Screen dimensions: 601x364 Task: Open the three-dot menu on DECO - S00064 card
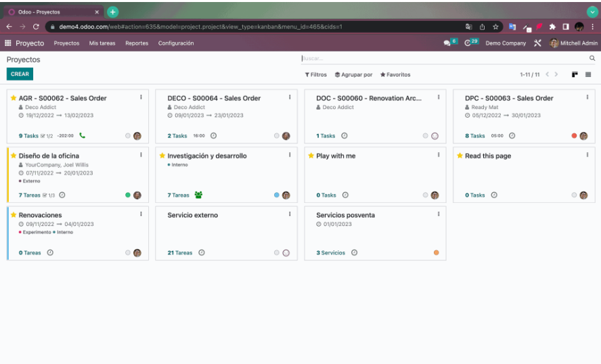[290, 97]
